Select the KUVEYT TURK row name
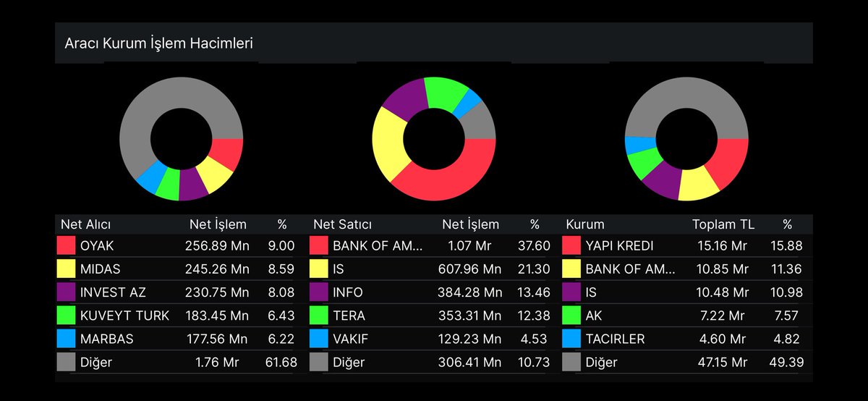Image resolution: width=868 pixels, height=401 pixels. [125, 316]
